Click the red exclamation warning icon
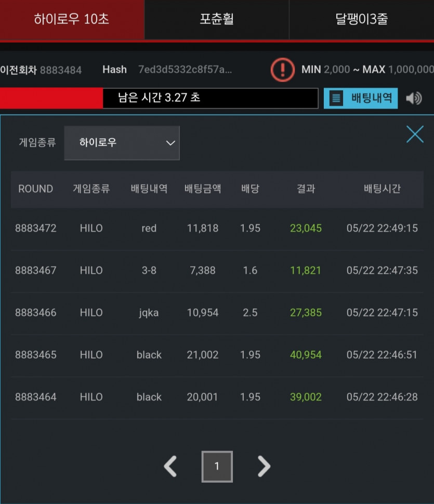 click(x=283, y=70)
